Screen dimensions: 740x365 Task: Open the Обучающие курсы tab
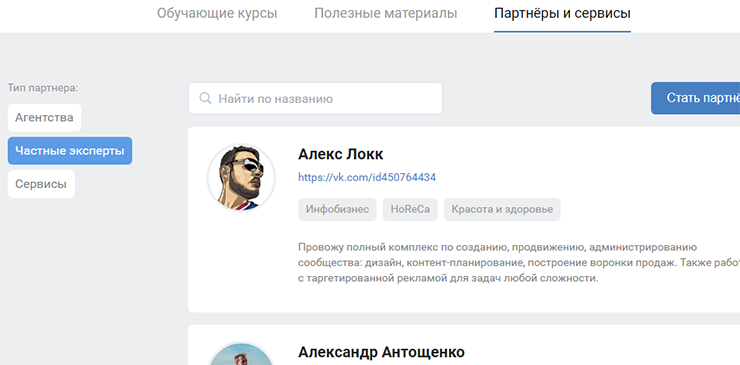pos(217,14)
